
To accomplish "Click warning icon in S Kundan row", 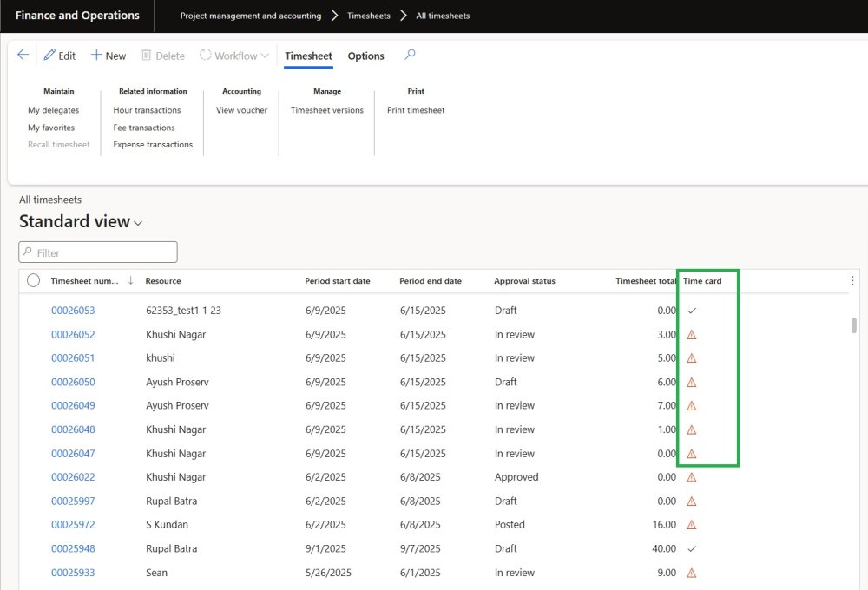I will (x=692, y=525).
